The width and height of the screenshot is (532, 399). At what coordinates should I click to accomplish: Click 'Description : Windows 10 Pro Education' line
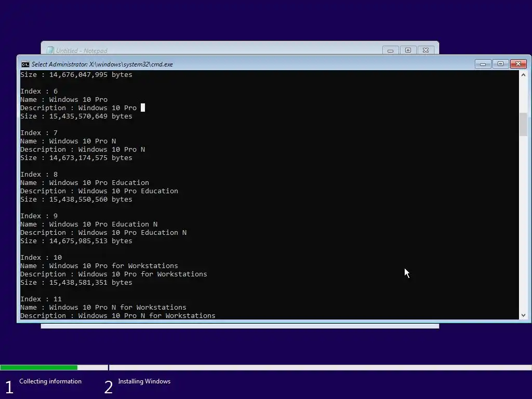pos(99,191)
